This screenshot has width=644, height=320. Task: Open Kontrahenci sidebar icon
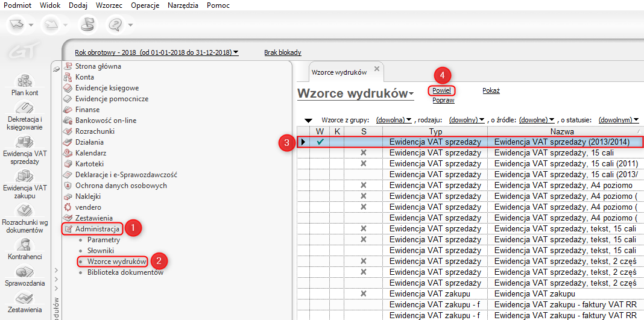25,245
